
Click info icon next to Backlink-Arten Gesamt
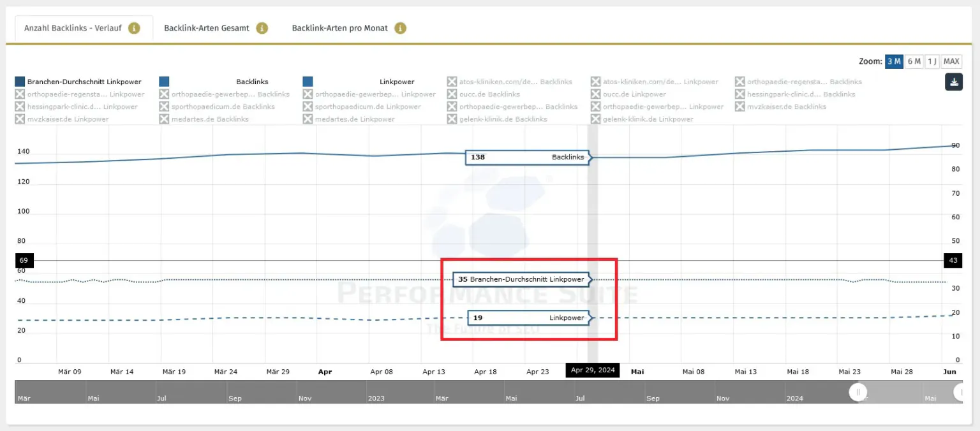coord(262,28)
